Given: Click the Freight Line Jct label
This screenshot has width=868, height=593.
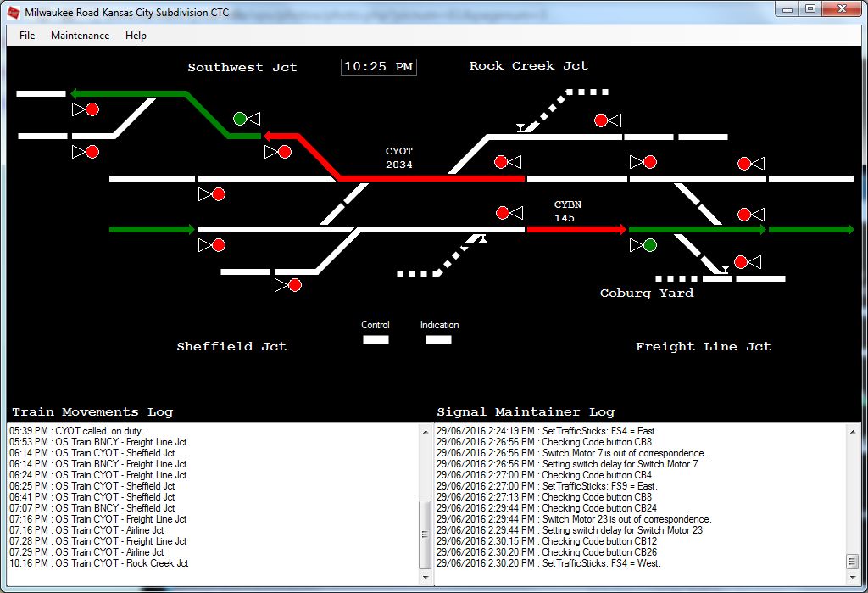Looking at the screenshot, I should pos(703,347).
